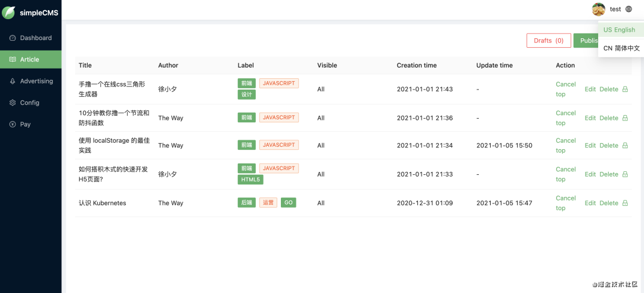
Task: Click lock icon for the 节流和防抖函数 article
Action: (x=625, y=118)
